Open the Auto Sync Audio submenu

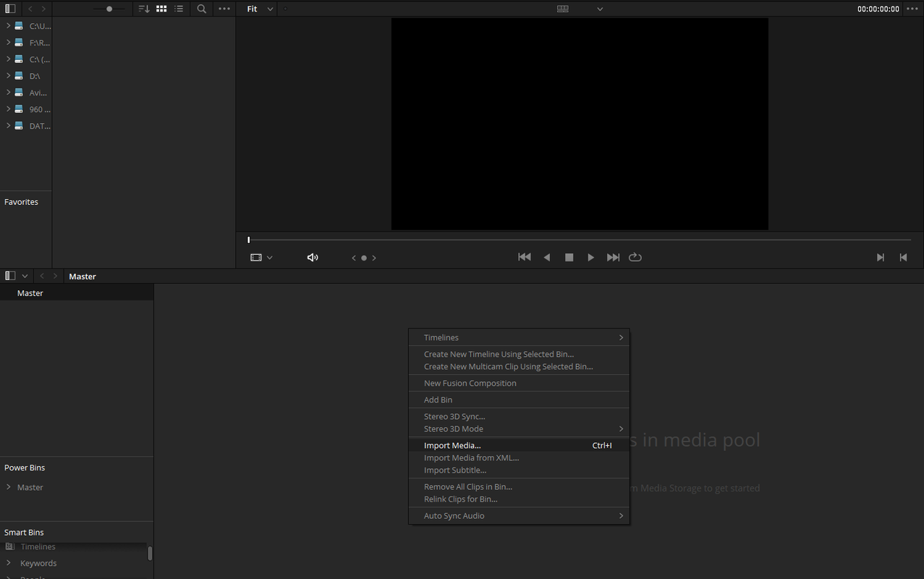[519, 515]
